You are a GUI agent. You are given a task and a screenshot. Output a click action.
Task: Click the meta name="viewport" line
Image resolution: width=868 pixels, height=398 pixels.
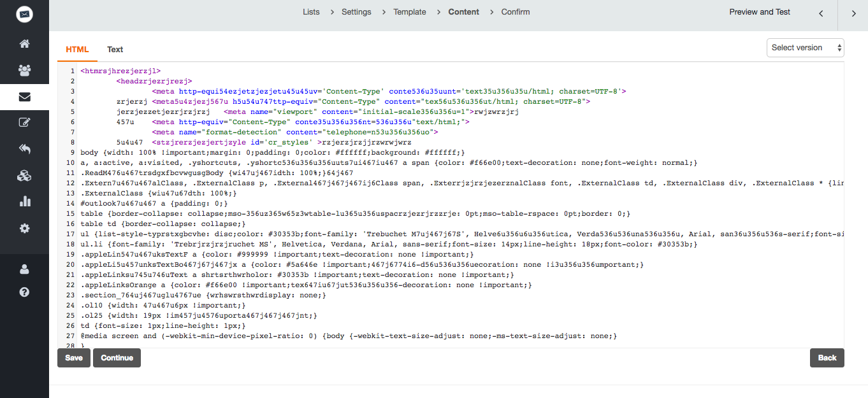pos(317,112)
